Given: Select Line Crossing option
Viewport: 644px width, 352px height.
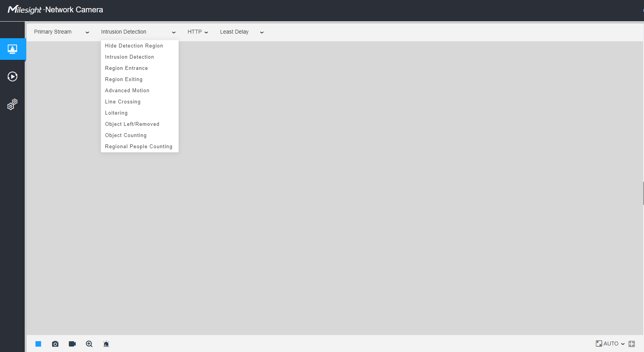Looking at the screenshot, I should click(x=140, y=102).
